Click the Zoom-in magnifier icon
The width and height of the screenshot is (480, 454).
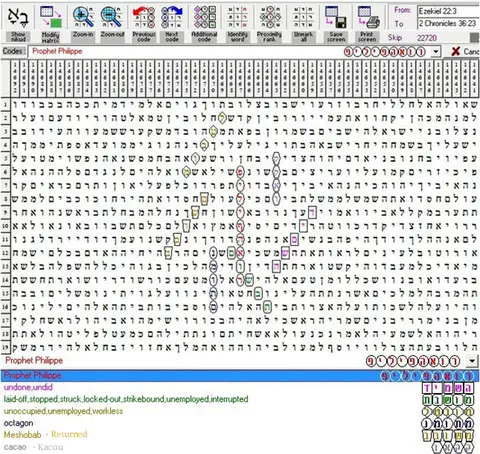(x=83, y=17)
